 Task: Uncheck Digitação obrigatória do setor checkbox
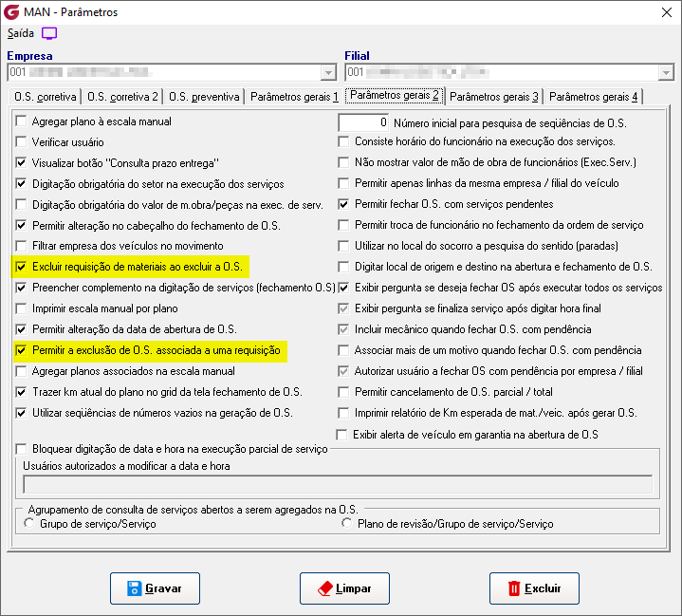(21, 184)
